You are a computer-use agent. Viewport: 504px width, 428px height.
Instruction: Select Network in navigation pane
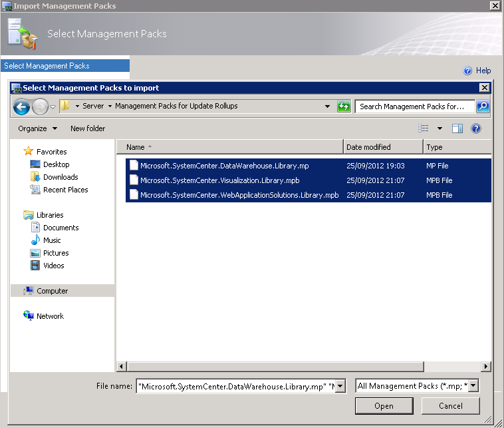[50, 316]
